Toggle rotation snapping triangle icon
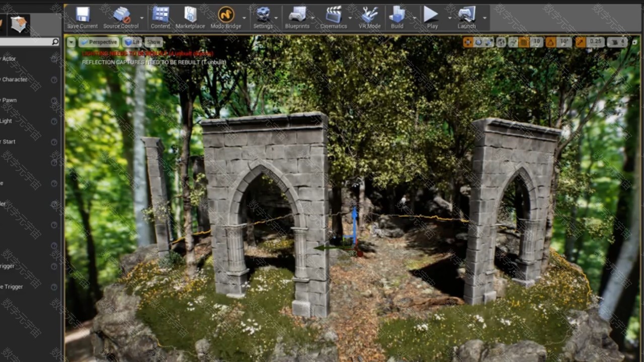This screenshot has width=644, height=362. tap(551, 42)
